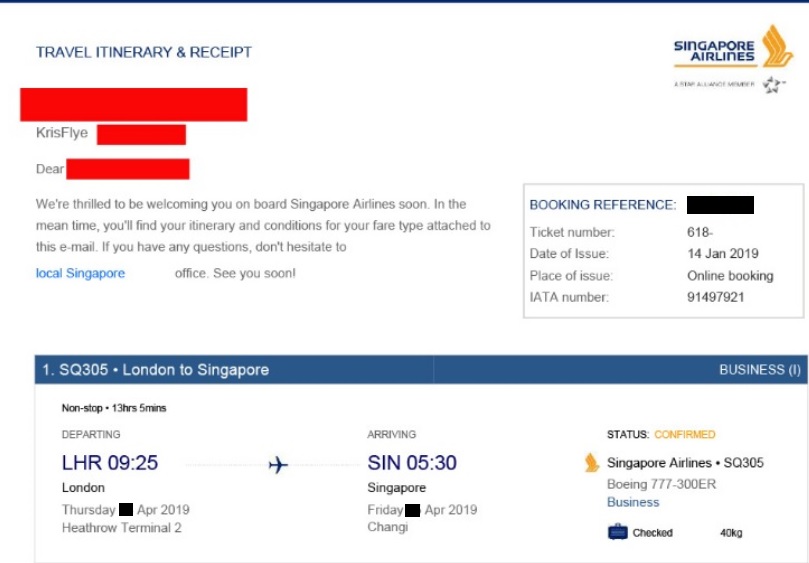809x563 pixels.
Task: Click the Heathrow Terminal 2 text
Action: click(122, 527)
